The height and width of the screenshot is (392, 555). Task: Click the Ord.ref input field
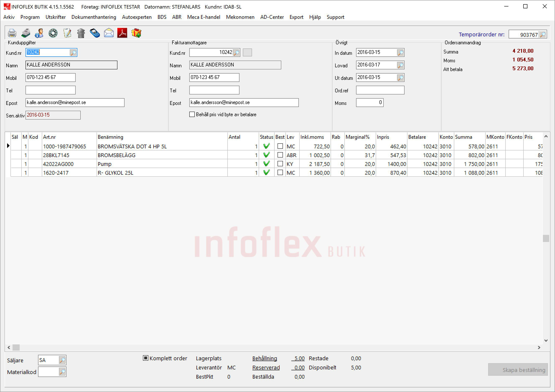(x=380, y=90)
